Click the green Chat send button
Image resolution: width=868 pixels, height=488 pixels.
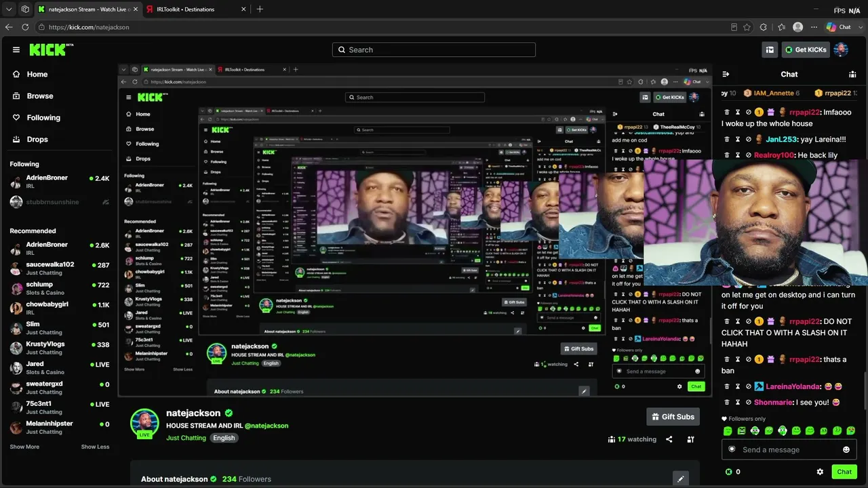click(x=844, y=472)
